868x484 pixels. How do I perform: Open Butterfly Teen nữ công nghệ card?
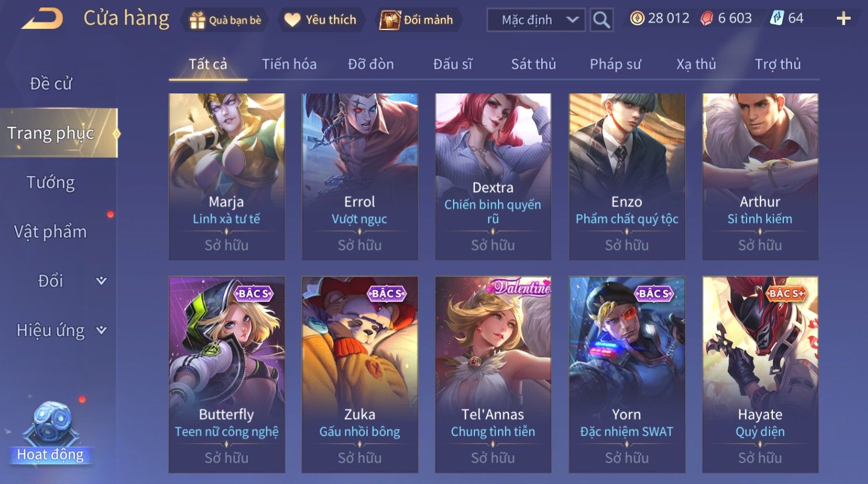pos(227,374)
